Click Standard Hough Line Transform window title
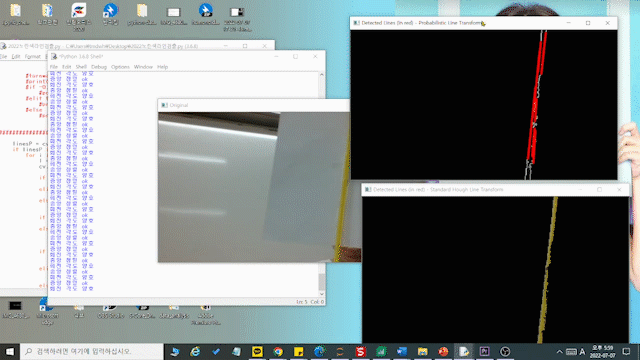 coord(438,190)
